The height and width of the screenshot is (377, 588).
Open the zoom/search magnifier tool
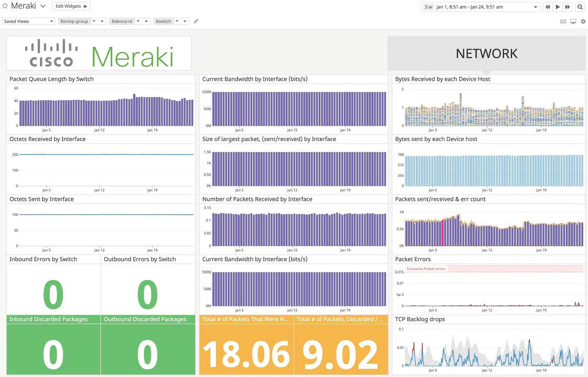point(580,7)
